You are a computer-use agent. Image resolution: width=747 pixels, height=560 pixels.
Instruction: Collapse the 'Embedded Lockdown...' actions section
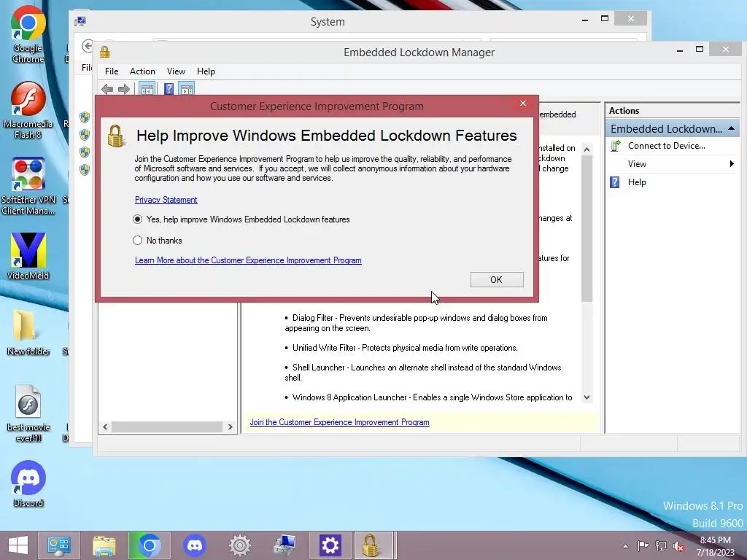[x=731, y=129]
